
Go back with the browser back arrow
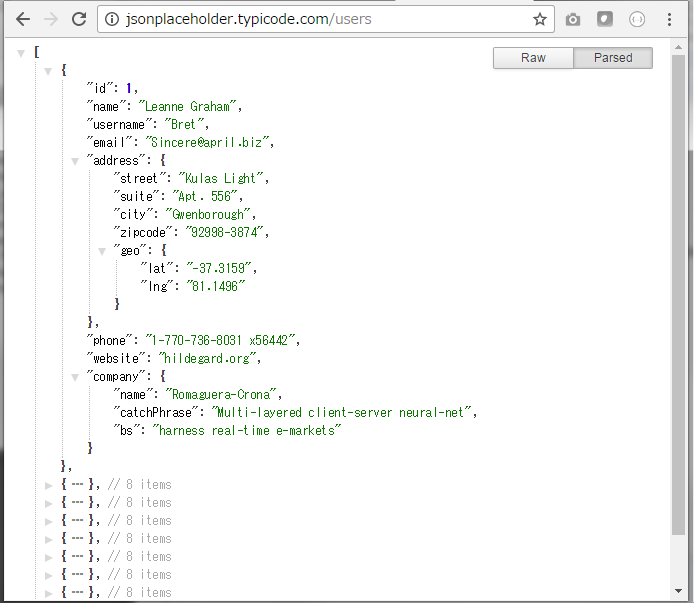coord(23,19)
